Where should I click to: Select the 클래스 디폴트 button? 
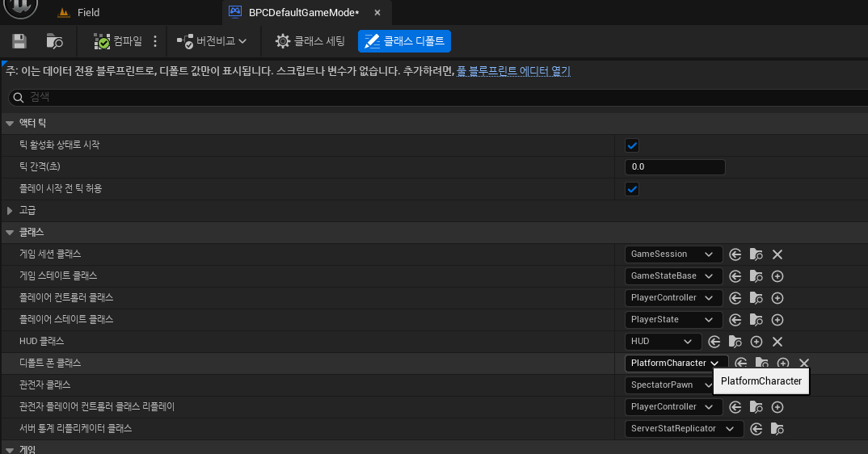pyautogui.click(x=404, y=41)
